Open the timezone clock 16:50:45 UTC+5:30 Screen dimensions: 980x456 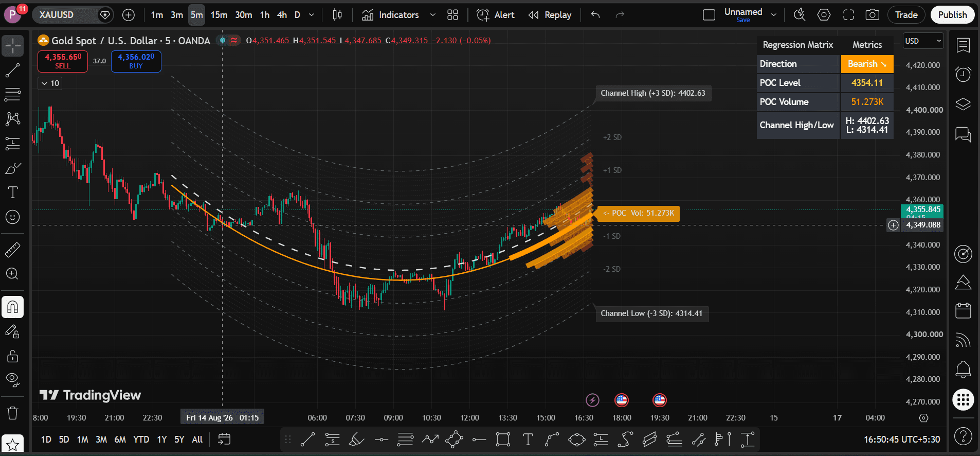pyautogui.click(x=902, y=440)
